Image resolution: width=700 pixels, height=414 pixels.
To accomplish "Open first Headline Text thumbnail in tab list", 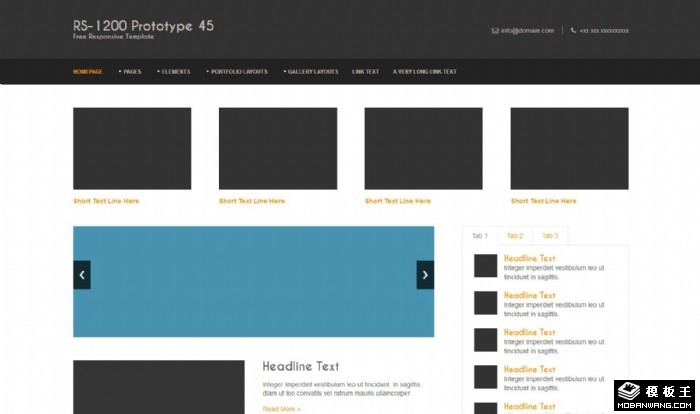I will (486, 265).
